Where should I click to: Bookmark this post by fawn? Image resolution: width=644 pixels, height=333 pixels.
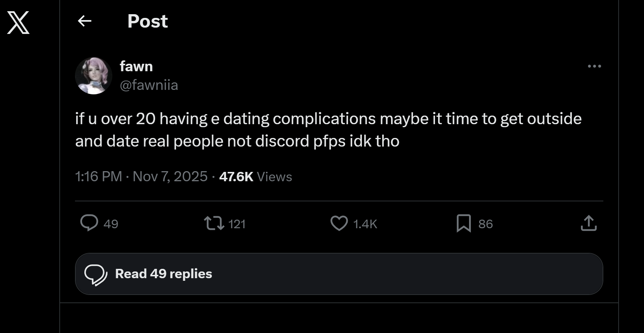coord(464,223)
